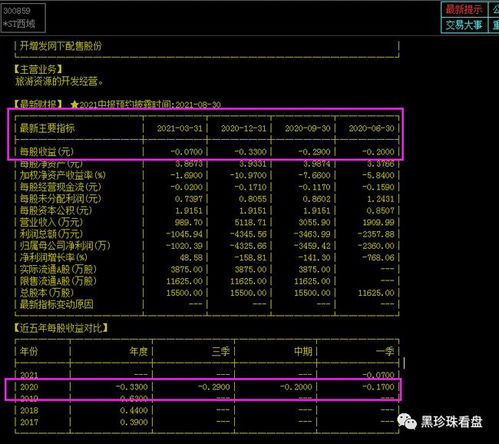Click the 0.4400 annual EPS for 2018

click(x=134, y=411)
